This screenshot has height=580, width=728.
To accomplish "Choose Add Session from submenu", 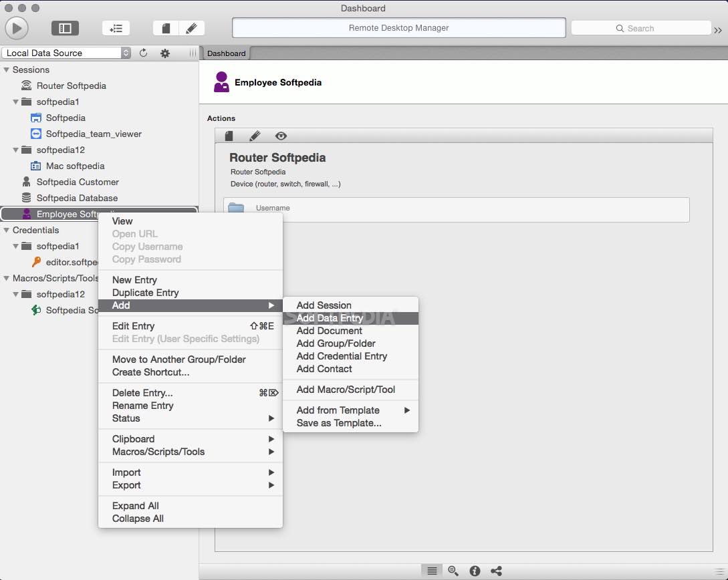I will pyautogui.click(x=350, y=305).
